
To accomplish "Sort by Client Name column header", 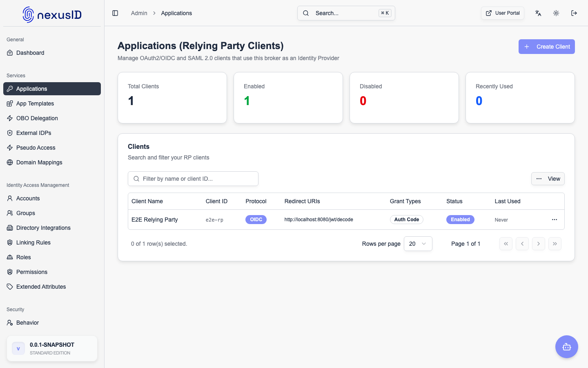I will click(x=147, y=201).
